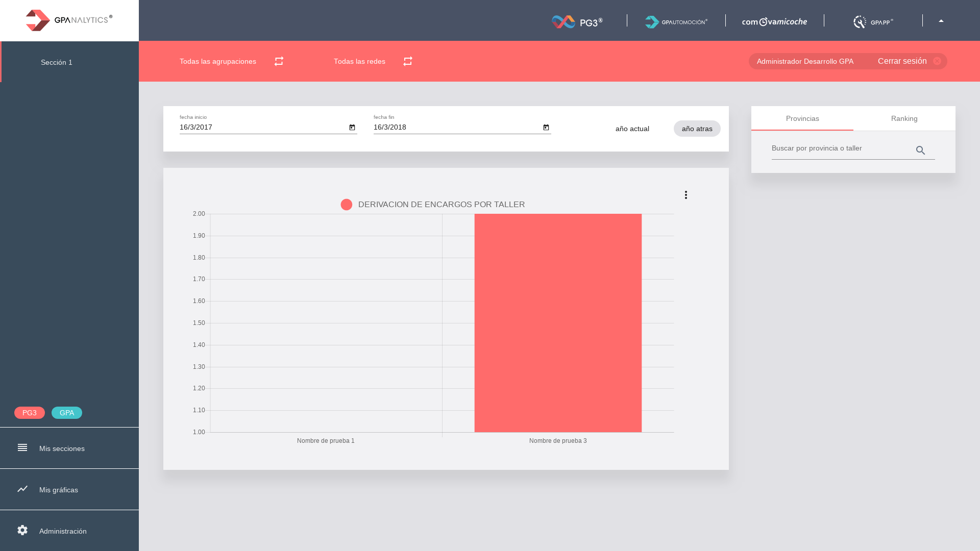Click the swap icon beside Todas las agrupaciones
Image resolution: width=980 pixels, height=551 pixels.
pyautogui.click(x=279, y=61)
